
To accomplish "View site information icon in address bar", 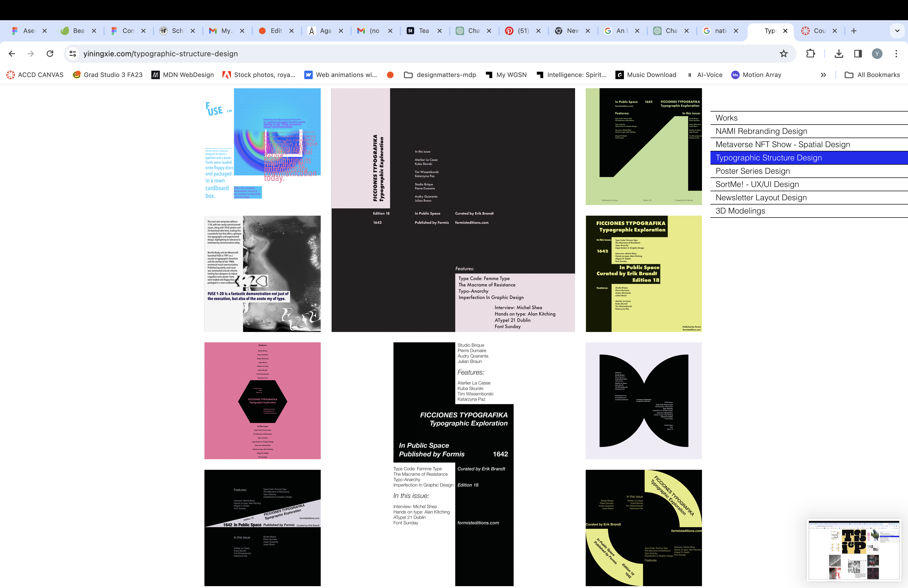I will [73, 54].
